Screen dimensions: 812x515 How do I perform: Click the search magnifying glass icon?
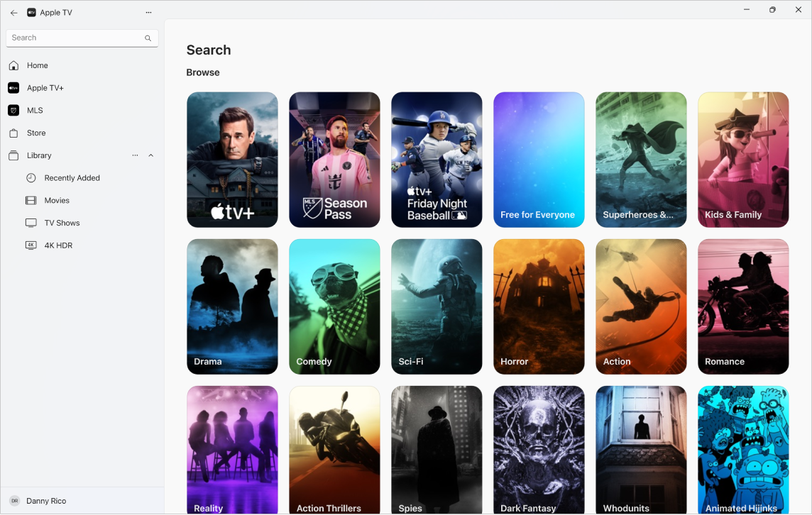pos(148,38)
